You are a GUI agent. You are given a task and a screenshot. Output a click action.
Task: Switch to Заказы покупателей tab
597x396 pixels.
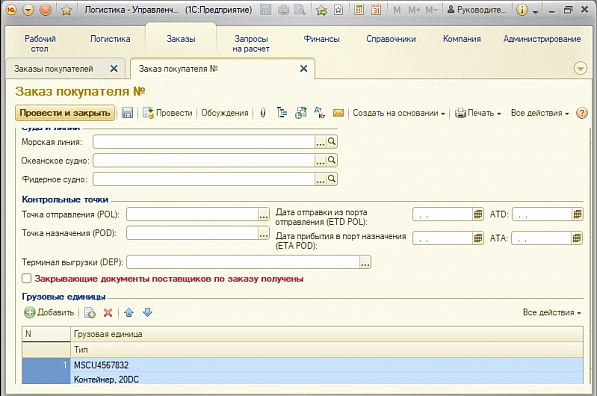tap(54, 69)
